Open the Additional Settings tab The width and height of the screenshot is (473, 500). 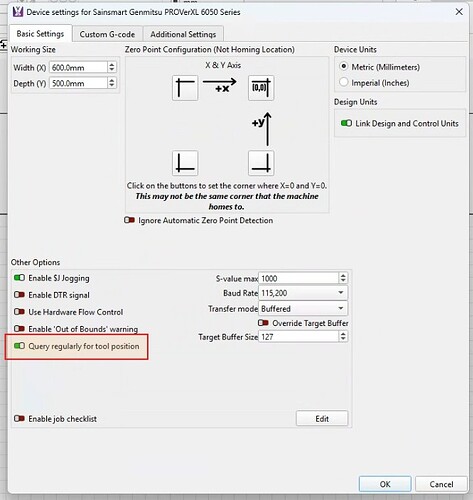183,34
